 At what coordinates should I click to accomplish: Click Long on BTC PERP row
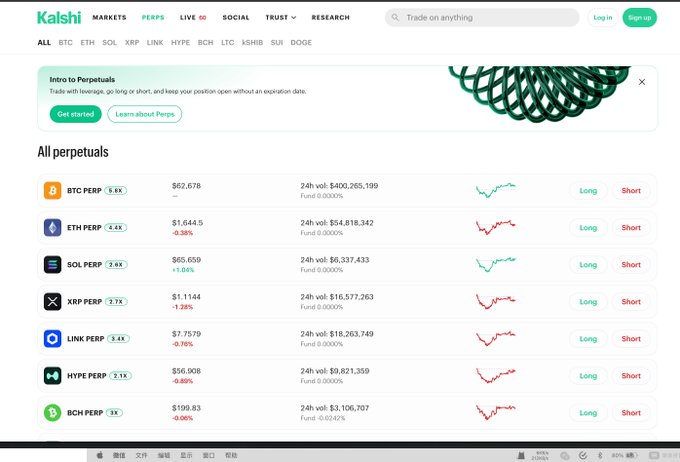tap(588, 191)
